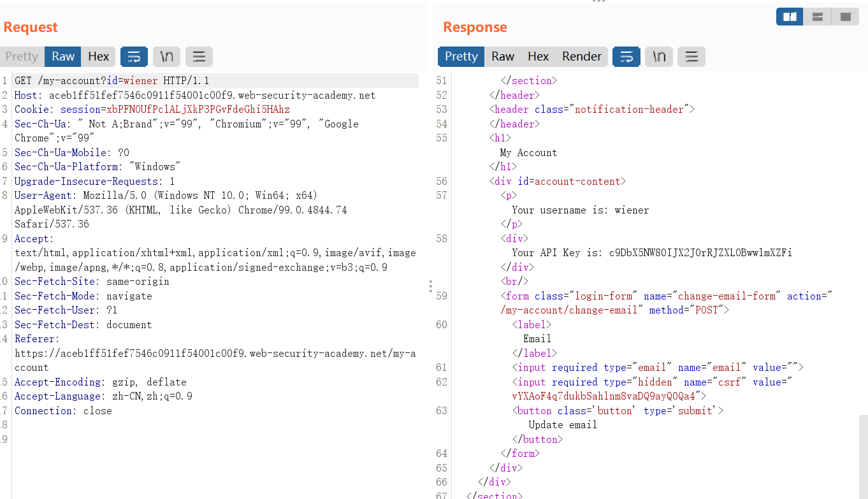Select the side-by-side layout icon
Image resolution: width=868 pixels, height=499 pixels.
click(x=790, y=17)
